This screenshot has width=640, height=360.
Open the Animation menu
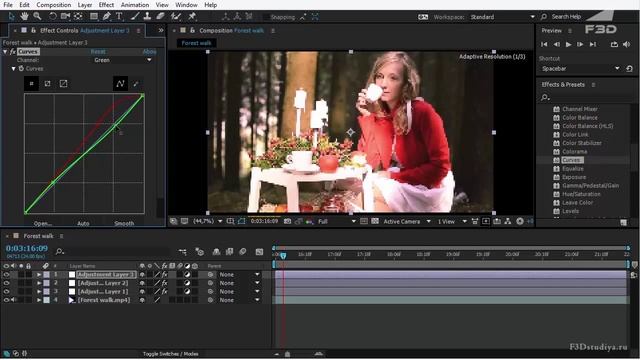pos(135,5)
